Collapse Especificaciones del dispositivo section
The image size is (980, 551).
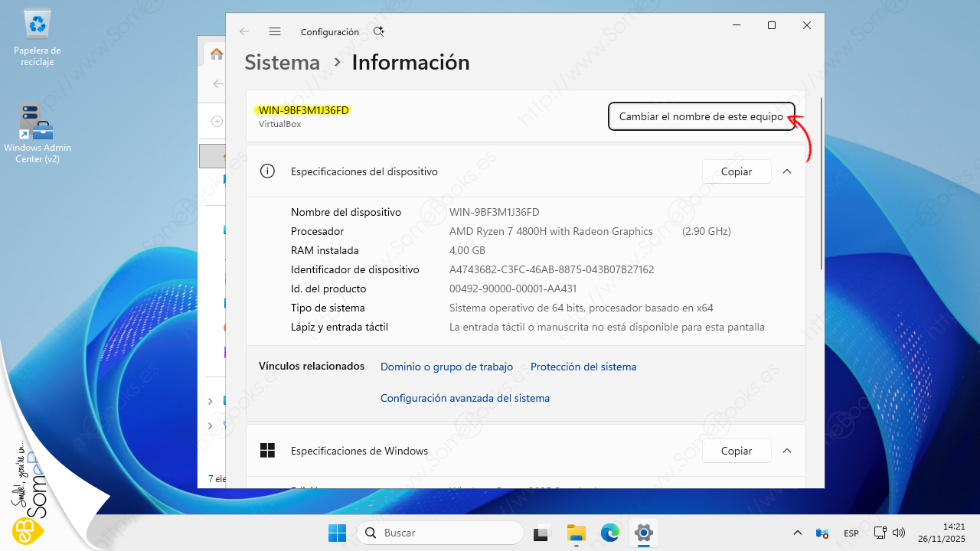[x=787, y=171]
